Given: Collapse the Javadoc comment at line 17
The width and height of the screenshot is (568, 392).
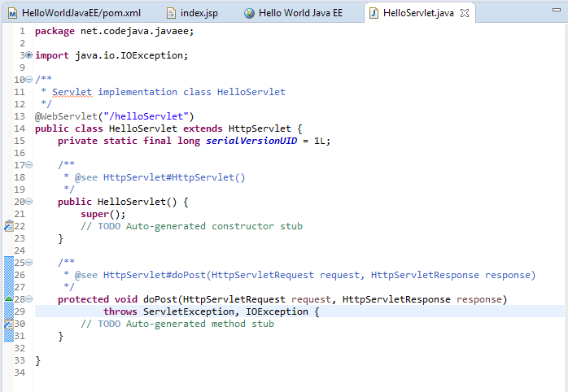Looking at the screenshot, I should 29,165.
